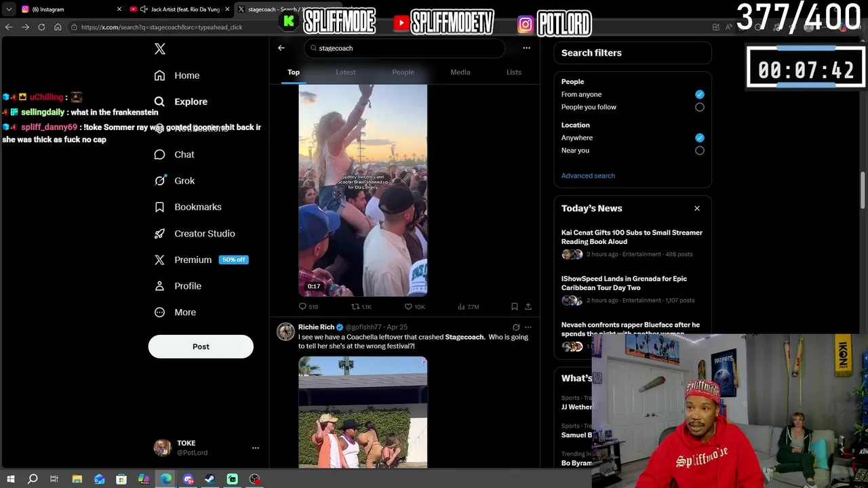The width and height of the screenshot is (868, 488).
Task: Open the Home page in sidebar
Action: (x=177, y=75)
